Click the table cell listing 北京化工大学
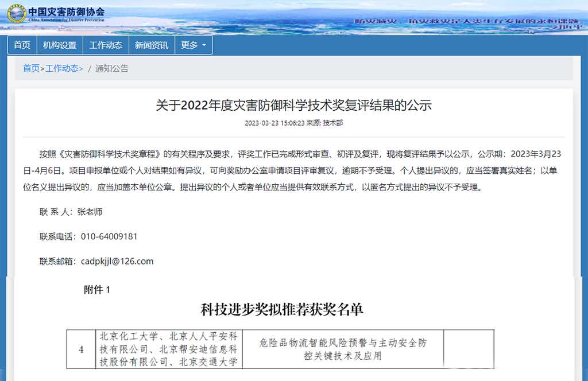Viewport: 588px width, 381px height. pos(169,349)
